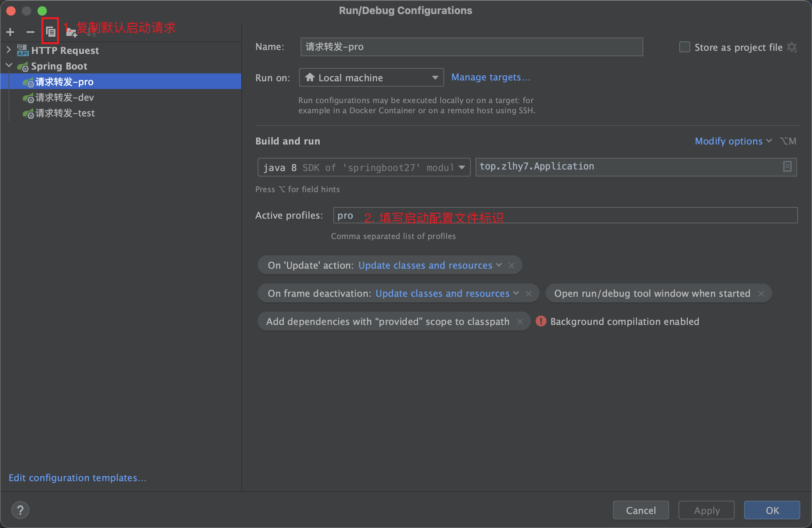Open the project file settings gear icon
Screen dimensions: 812x528
point(792,47)
